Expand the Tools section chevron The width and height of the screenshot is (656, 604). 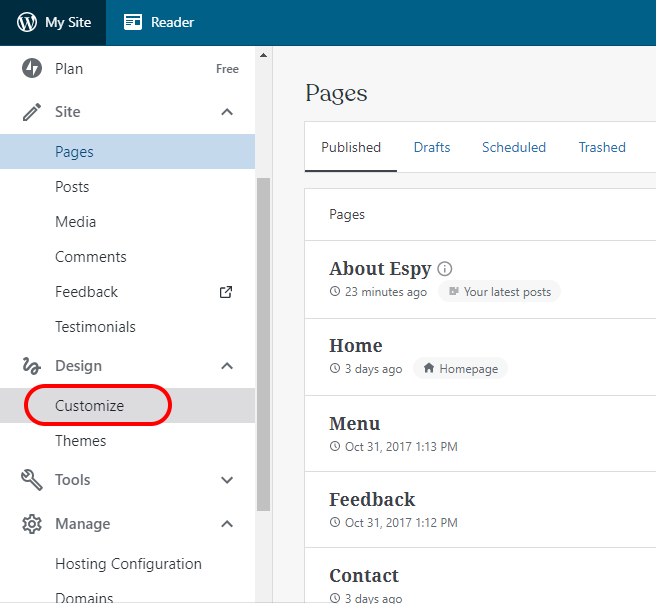click(227, 480)
